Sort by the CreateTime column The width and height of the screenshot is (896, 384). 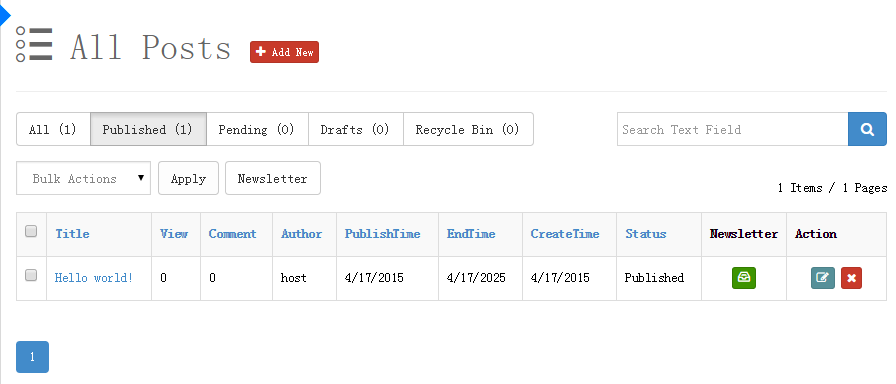565,234
